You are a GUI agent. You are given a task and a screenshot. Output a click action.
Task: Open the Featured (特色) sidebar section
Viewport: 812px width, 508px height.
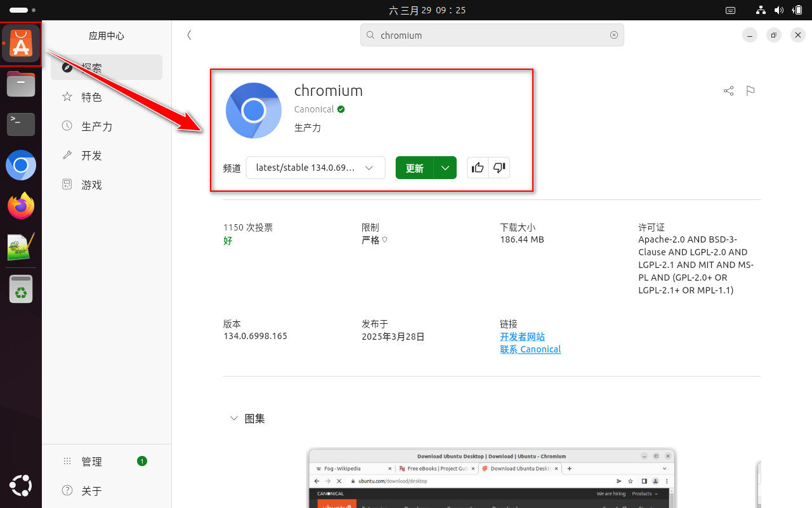(x=107, y=97)
